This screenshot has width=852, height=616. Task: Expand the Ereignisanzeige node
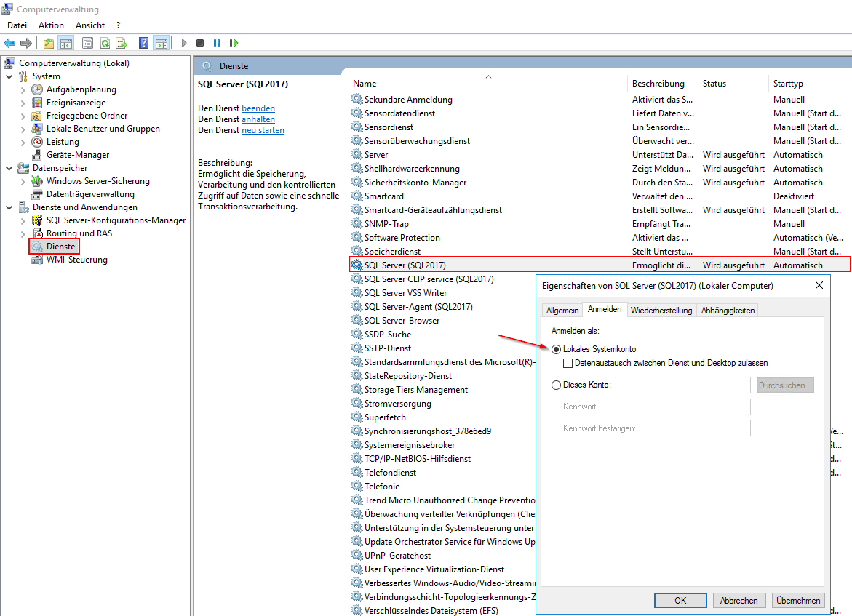(23, 103)
